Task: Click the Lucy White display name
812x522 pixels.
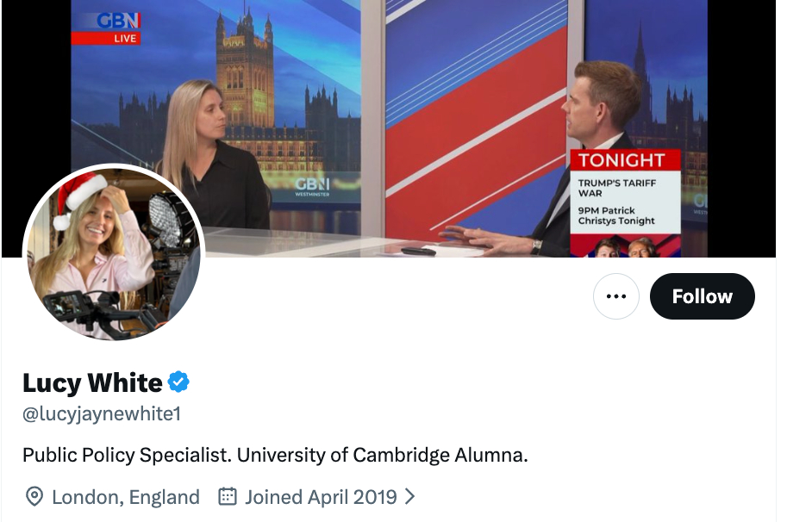Action: coord(92,382)
